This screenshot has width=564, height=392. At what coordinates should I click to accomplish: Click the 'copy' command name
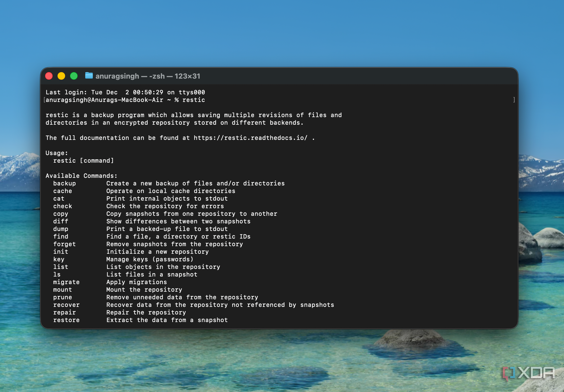point(61,214)
